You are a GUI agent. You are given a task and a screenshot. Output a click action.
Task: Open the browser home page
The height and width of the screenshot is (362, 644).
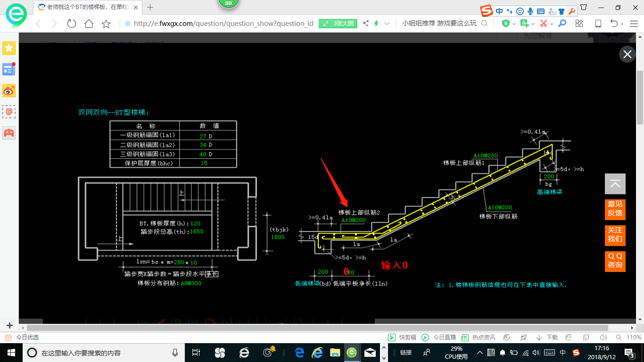tap(89, 24)
